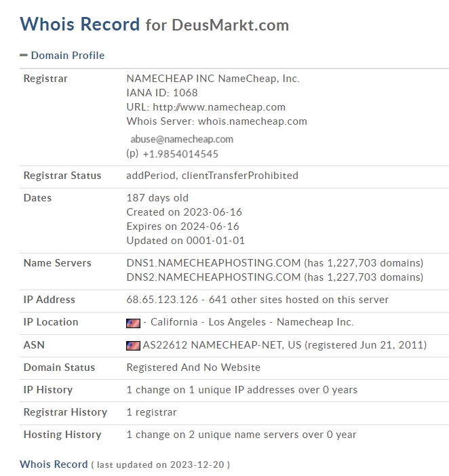Click 1 change on 1 unique IP addresses
This screenshot has width=449, height=476.
[241, 390]
